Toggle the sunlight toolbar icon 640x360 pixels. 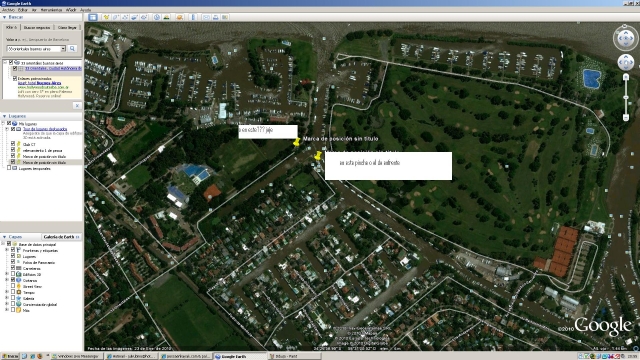pos(166,17)
